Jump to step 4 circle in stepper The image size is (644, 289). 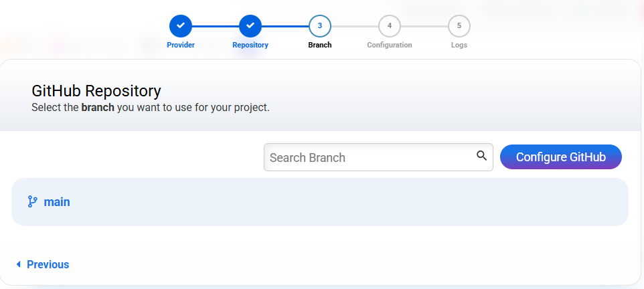[390, 26]
